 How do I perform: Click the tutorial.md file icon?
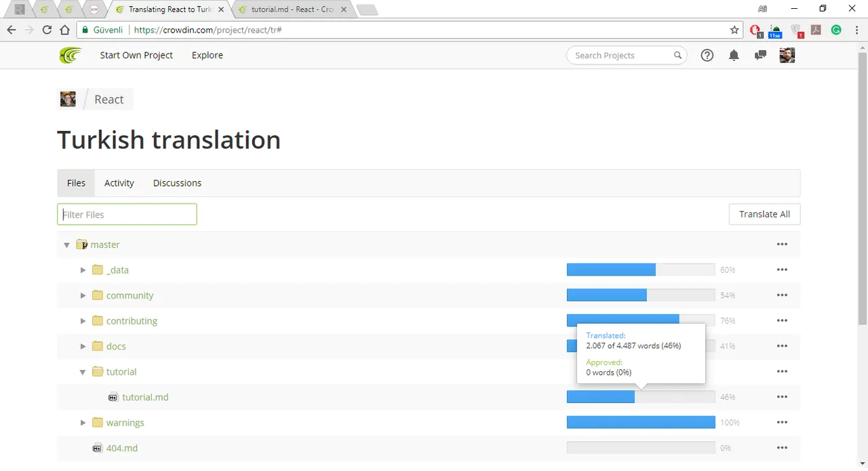[113, 397]
